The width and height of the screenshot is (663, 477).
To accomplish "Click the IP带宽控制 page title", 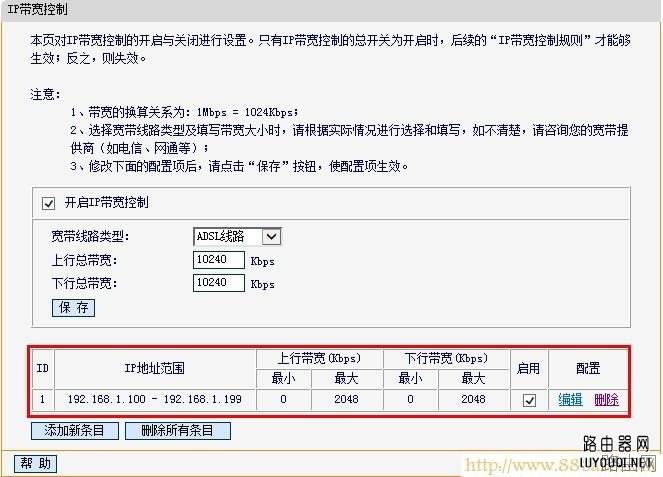I will tap(38, 9).
